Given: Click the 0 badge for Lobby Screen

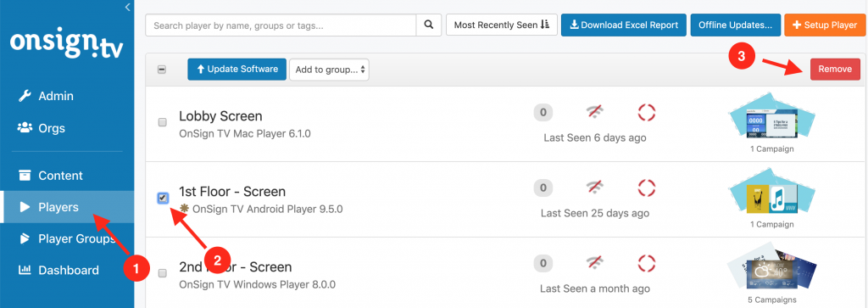Looking at the screenshot, I should pos(543,113).
